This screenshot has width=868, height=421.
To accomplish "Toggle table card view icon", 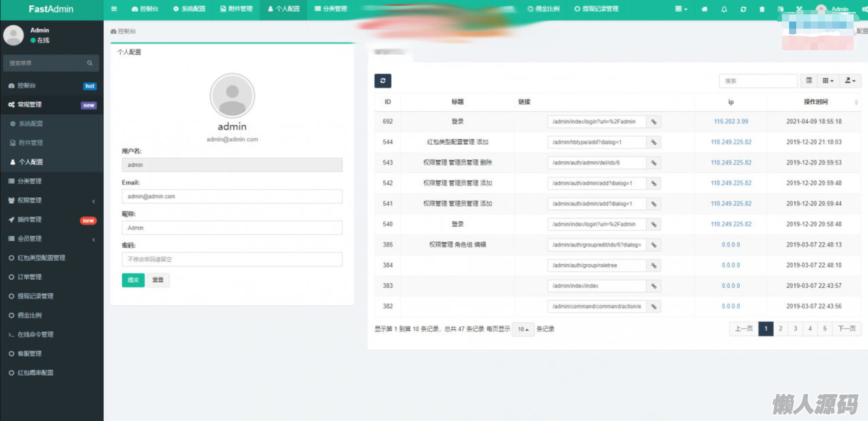I will click(x=809, y=81).
